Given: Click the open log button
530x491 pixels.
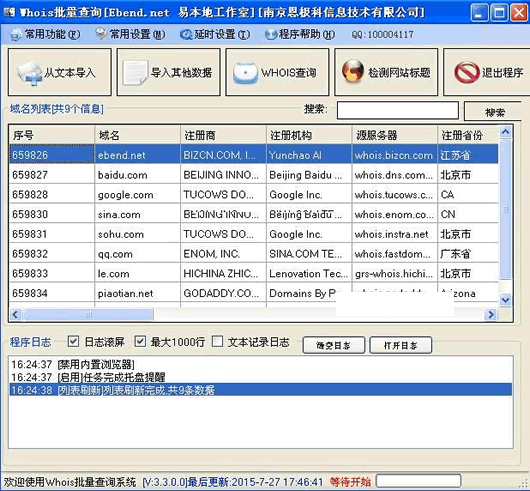Looking at the screenshot, I should pos(401,345).
